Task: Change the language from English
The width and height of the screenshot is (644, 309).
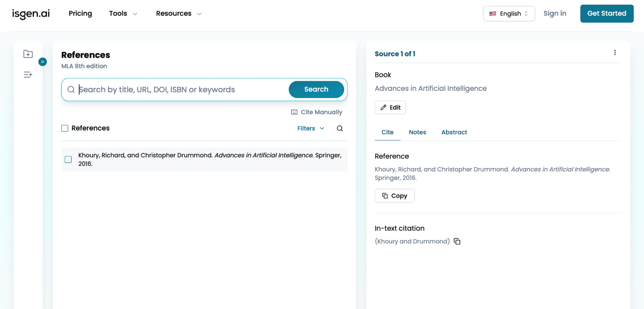Action: (509, 14)
